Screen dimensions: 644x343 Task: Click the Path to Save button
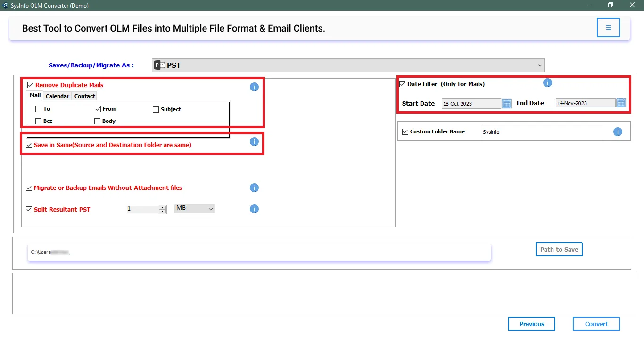[559, 249]
